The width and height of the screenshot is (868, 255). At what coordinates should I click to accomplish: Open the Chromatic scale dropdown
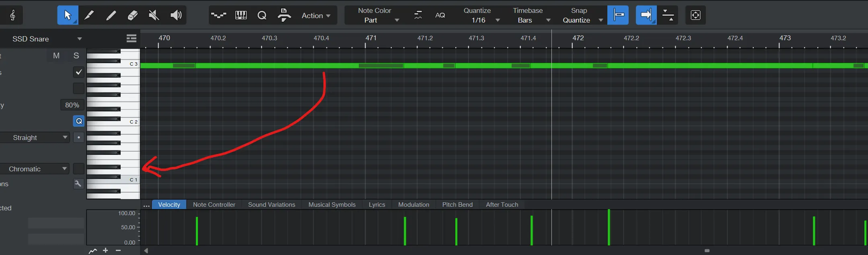[x=35, y=169]
